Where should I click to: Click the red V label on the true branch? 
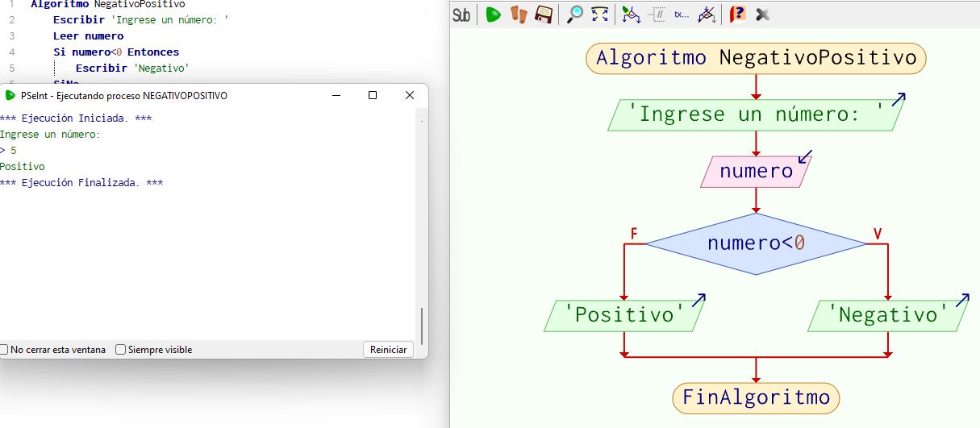[x=878, y=235]
